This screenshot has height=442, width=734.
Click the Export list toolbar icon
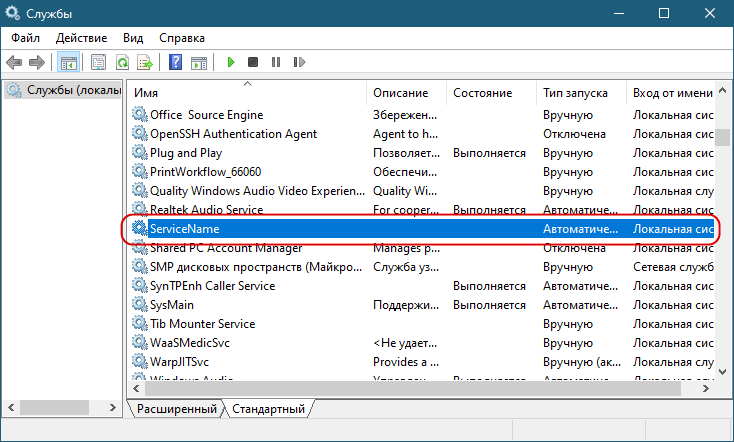(145, 62)
